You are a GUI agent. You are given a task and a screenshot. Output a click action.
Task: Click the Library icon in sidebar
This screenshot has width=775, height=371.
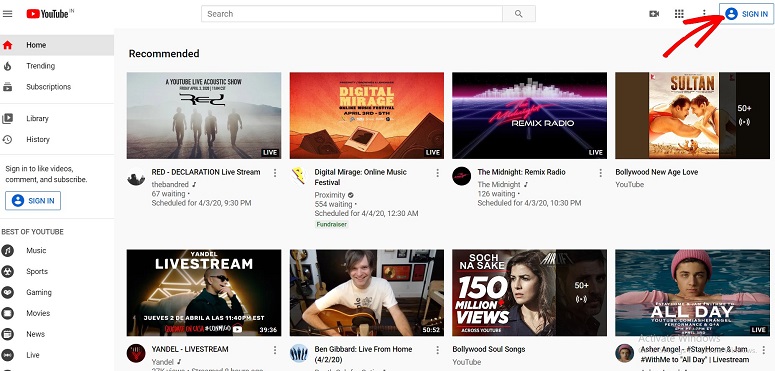(x=7, y=119)
